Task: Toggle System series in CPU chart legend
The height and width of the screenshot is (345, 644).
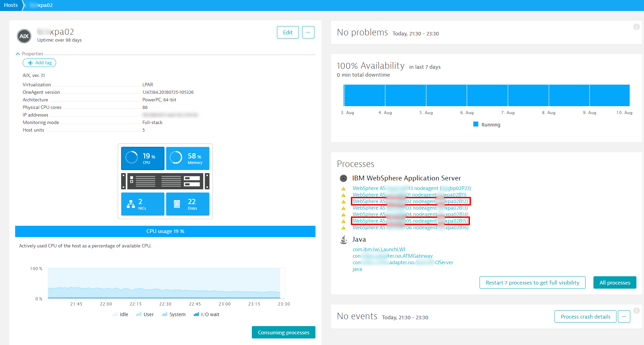Action: pyautogui.click(x=174, y=314)
